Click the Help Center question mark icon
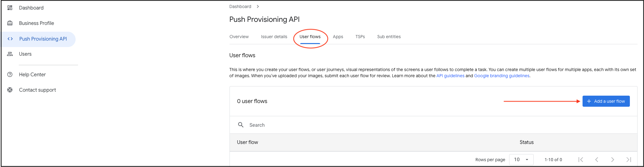This screenshot has width=644, height=167. click(10, 74)
